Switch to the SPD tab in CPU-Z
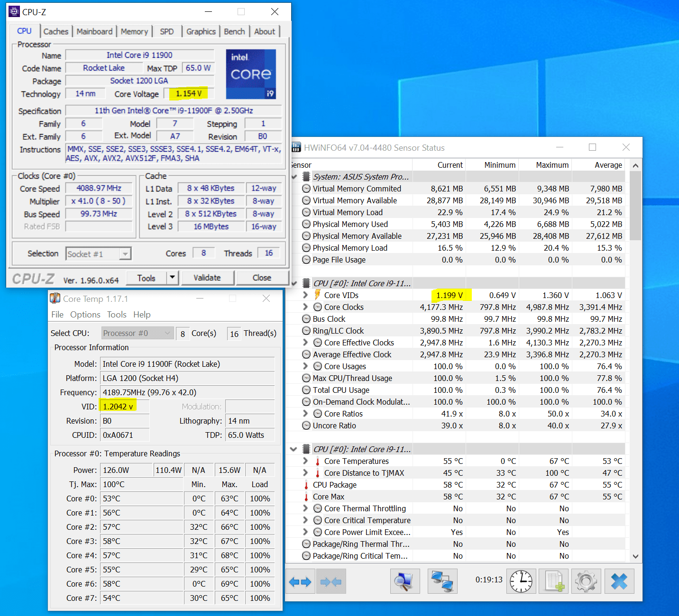The width and height of the screenshot is (679, 616). (x=167, y=31)
